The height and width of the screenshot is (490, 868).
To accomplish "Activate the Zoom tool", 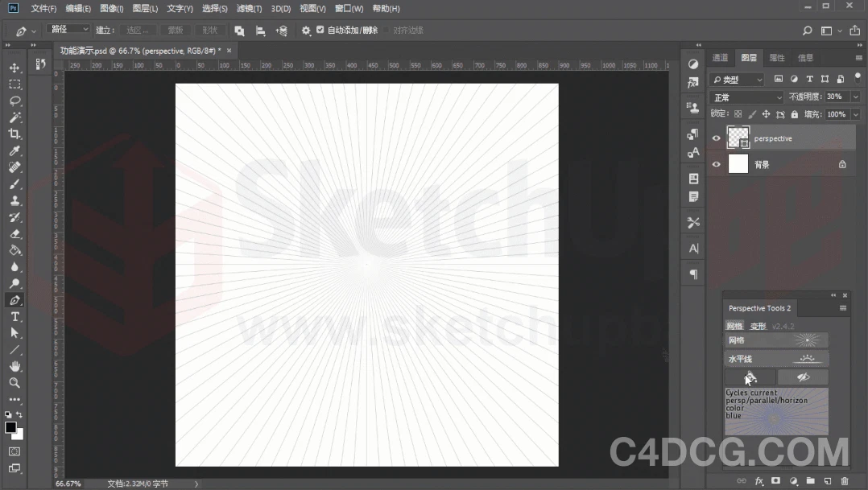I will pos(14,383).
